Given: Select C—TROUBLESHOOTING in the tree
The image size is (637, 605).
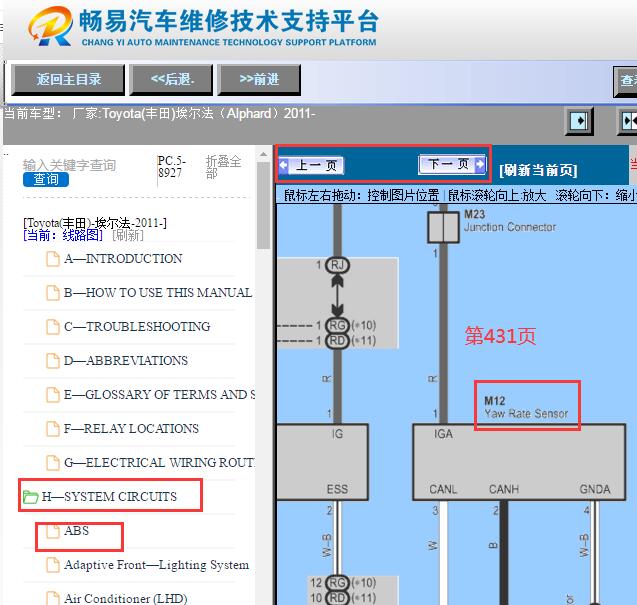Looking at the screenshot, I should tap(137, 327).
